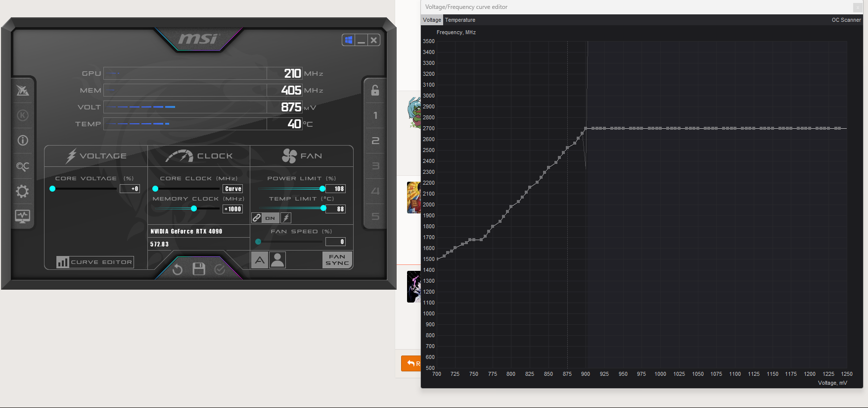The image size is (868, 408).
Task: Close the MSI Afterburner window
Action: coord(374,40)
